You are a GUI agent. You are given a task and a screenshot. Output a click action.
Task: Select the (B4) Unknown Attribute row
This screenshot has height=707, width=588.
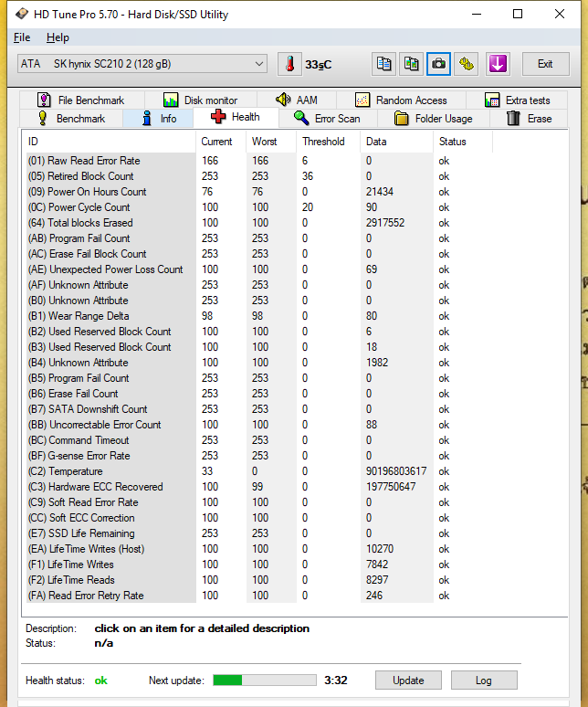(x=259, y=363)
